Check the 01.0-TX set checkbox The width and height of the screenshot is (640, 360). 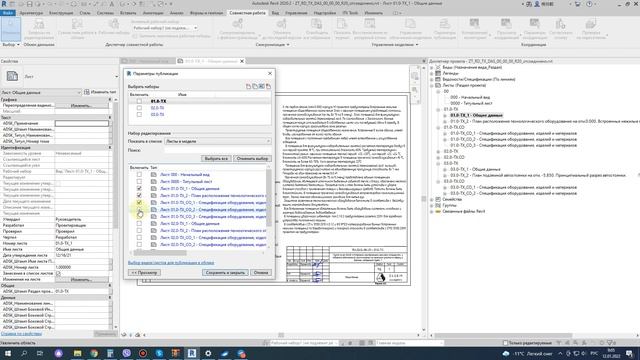[x=139, y=101]
